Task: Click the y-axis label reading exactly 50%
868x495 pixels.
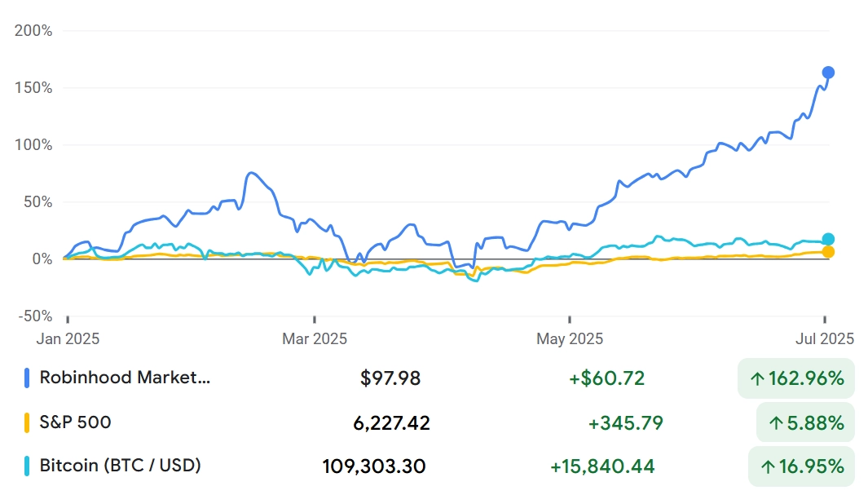Action: click(38, 202)
